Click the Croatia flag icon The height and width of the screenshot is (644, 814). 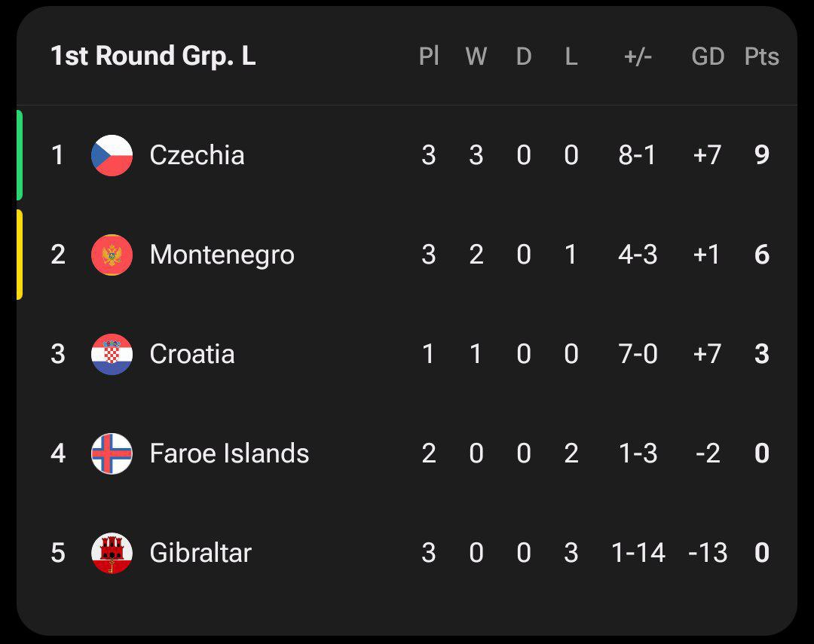(x=112, y=354)
